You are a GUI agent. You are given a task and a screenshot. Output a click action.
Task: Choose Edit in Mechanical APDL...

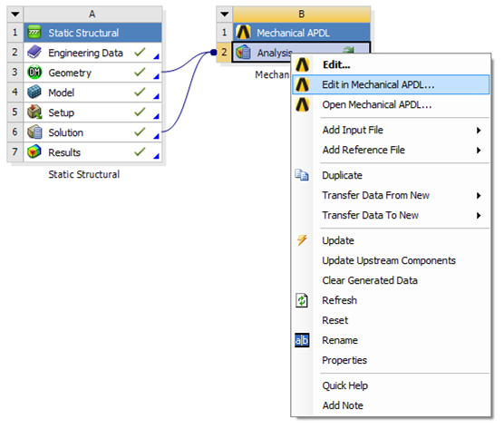click(x=391, y=84)
